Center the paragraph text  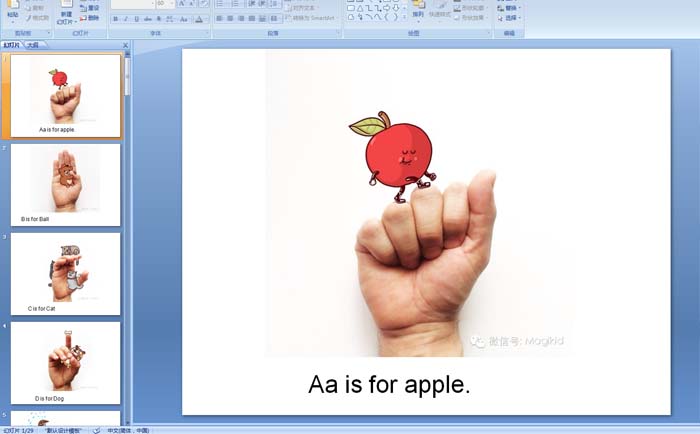point(230,18)
